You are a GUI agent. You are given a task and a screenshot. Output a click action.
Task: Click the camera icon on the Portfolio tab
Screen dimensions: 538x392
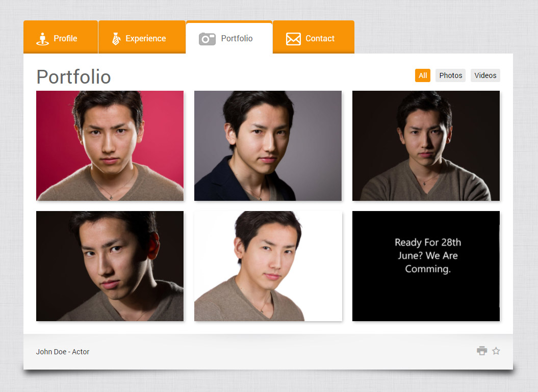coord(207,38)
